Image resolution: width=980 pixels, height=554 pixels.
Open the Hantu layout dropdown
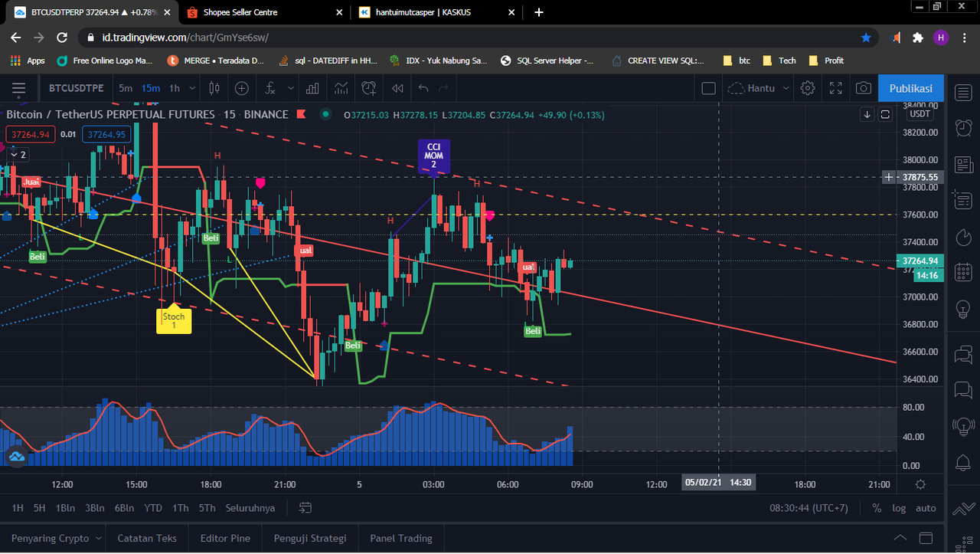pos(759,88)
